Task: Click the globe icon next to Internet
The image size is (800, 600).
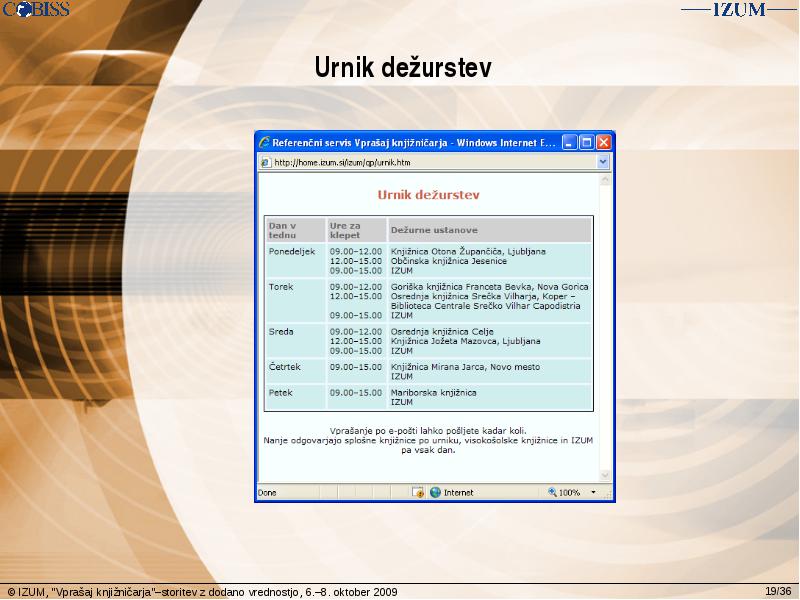Action: 435,492
